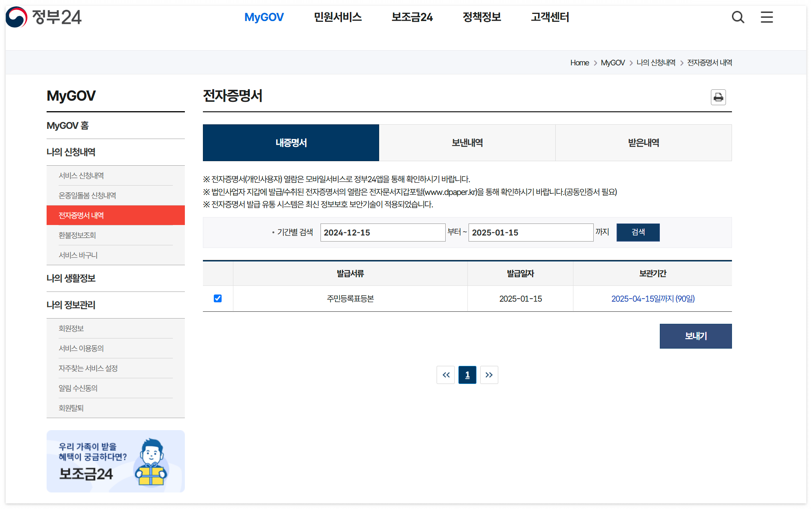Click the 보내기 button
This screenshot has height=509, width=812.
[x=695, y=336]
